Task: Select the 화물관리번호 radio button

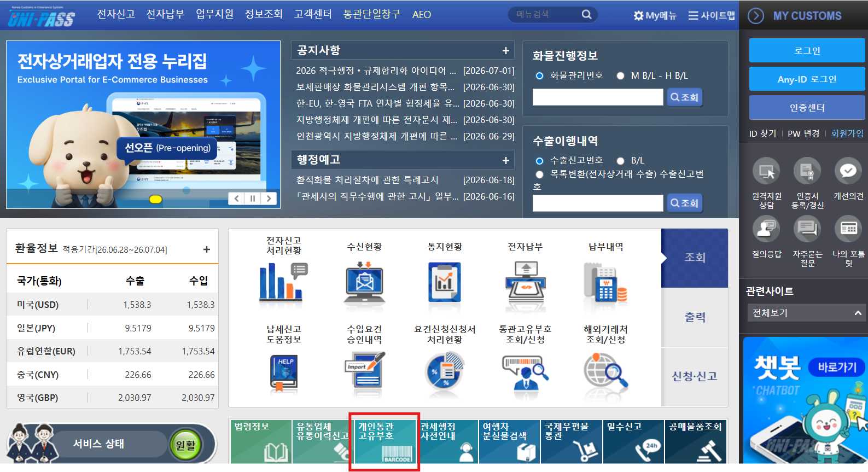Action: pos(539,76)
